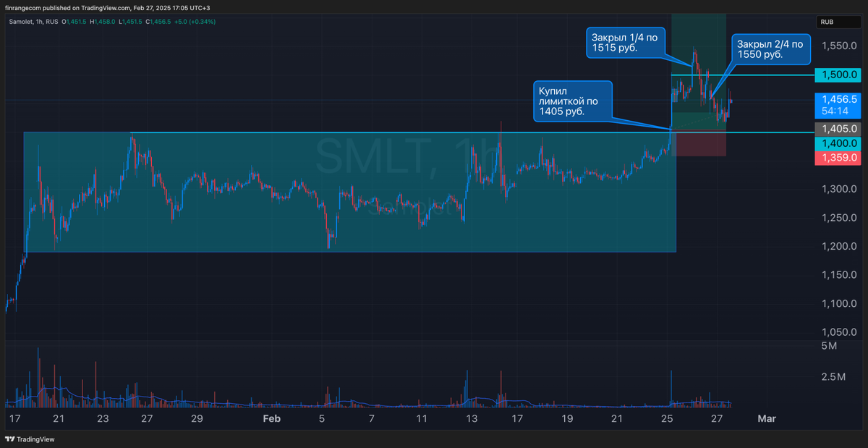Image resolution: width=868 pixels, height=448 pixels.
Task: Click the 1,050.0 price axis label
Action: click(x=838, y=332)
